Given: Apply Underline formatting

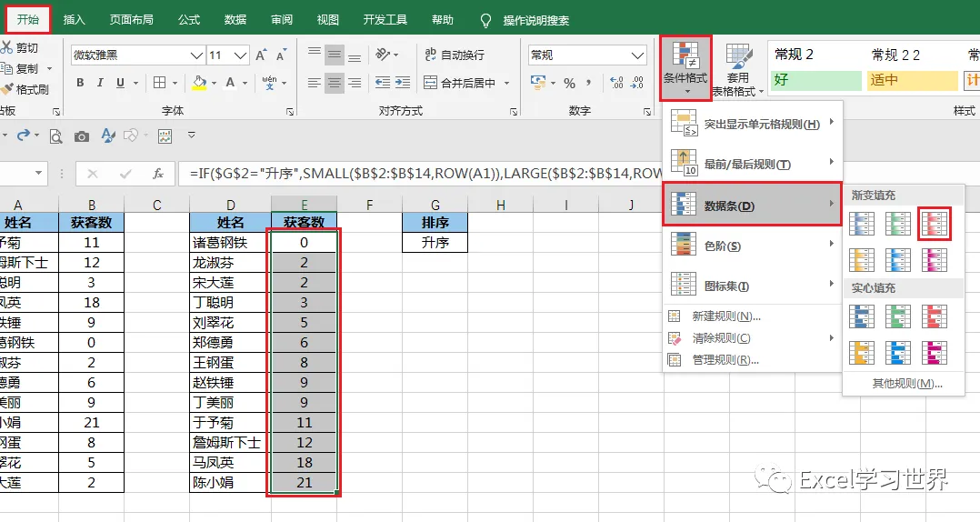Looking at the screenshot, I should (x=120, y=83).
